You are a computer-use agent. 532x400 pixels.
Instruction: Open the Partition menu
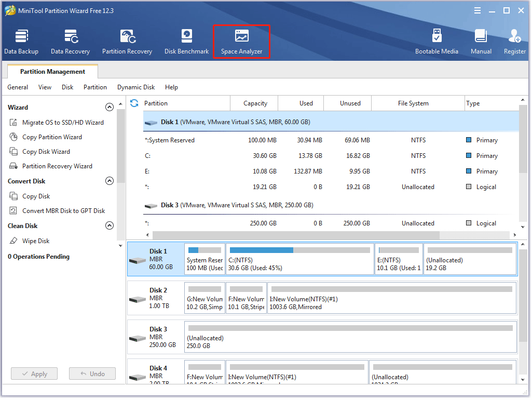point(95,87)
